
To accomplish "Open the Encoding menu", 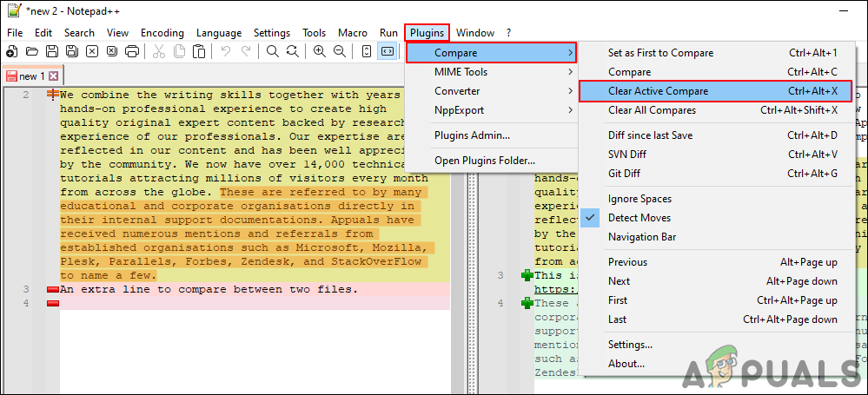I will click(162, 33).
